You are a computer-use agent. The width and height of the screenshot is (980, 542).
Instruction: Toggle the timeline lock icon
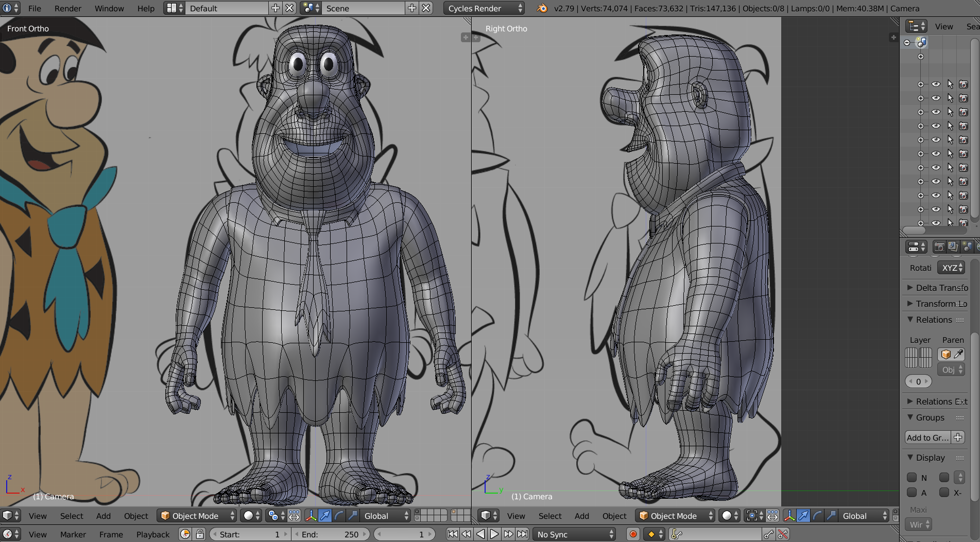coord(200,534)
